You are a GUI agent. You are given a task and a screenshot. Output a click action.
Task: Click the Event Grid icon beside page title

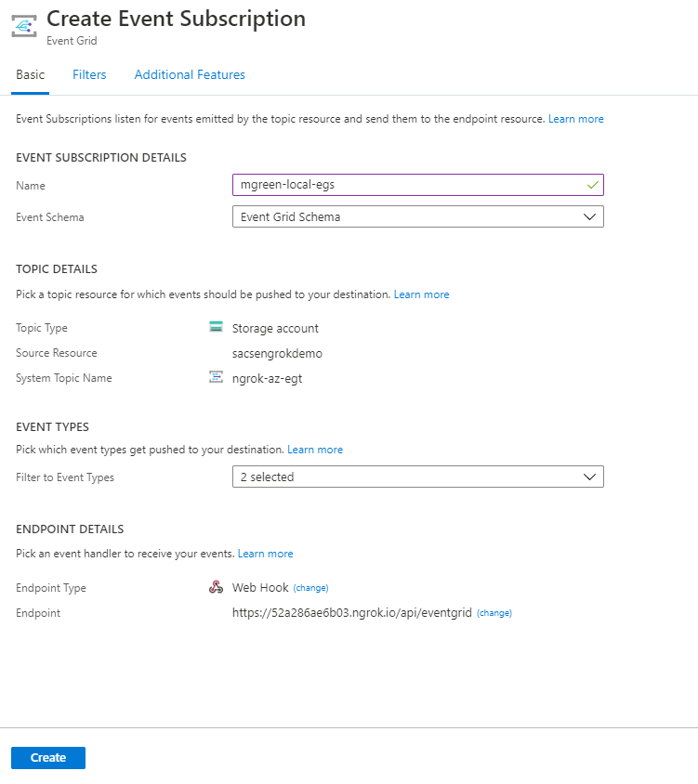tap(24, 26)
